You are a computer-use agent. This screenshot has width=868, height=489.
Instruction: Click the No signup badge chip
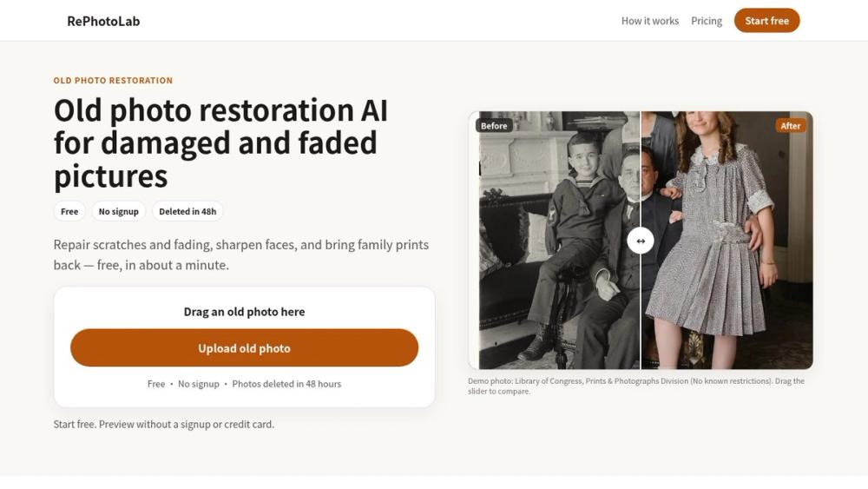[118, 212]
